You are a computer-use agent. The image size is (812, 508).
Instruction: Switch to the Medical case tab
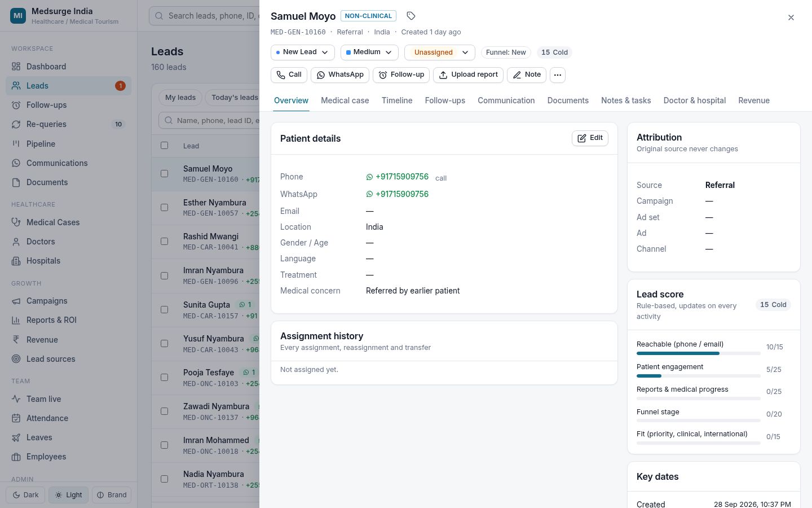point(345,100)
